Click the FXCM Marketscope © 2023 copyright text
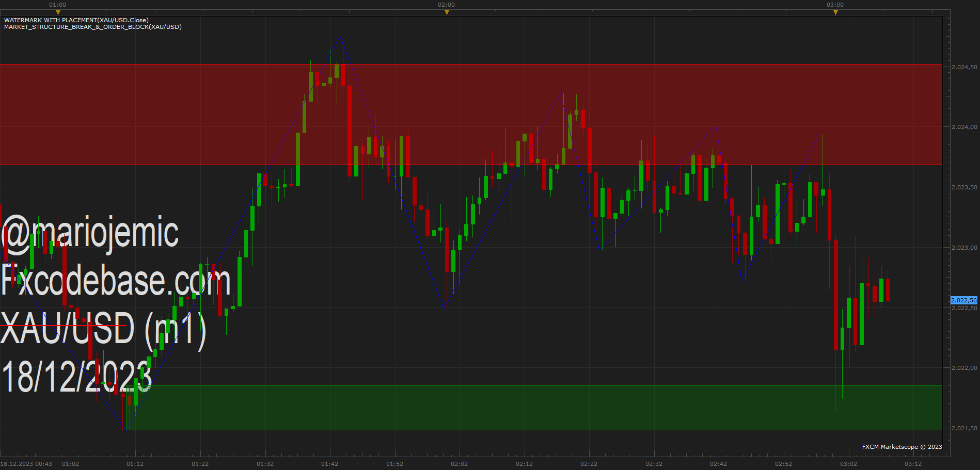The width and height of the screenshot is (980, 470). [x=902, y=447]
